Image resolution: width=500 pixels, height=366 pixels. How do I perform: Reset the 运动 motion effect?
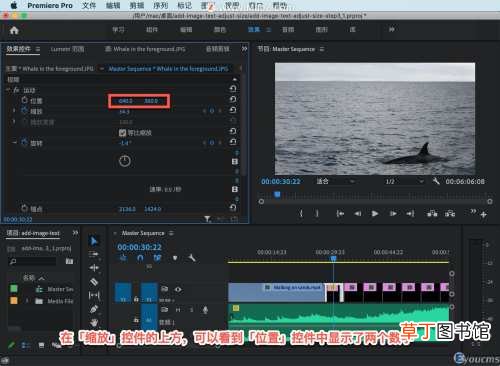pos(233,88)
